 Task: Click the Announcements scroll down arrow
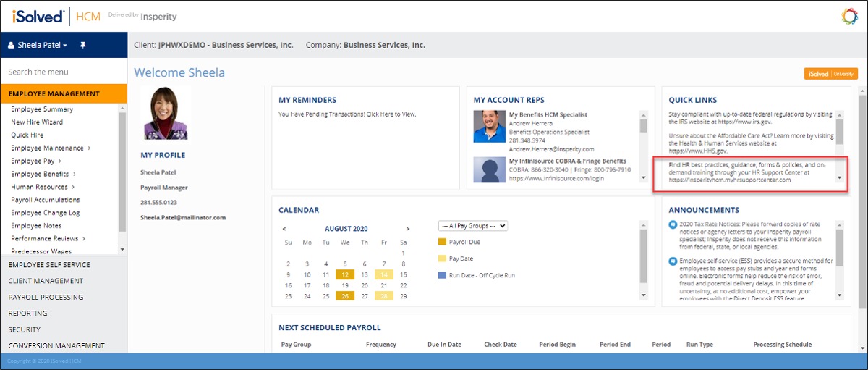(x=839, y=295)
